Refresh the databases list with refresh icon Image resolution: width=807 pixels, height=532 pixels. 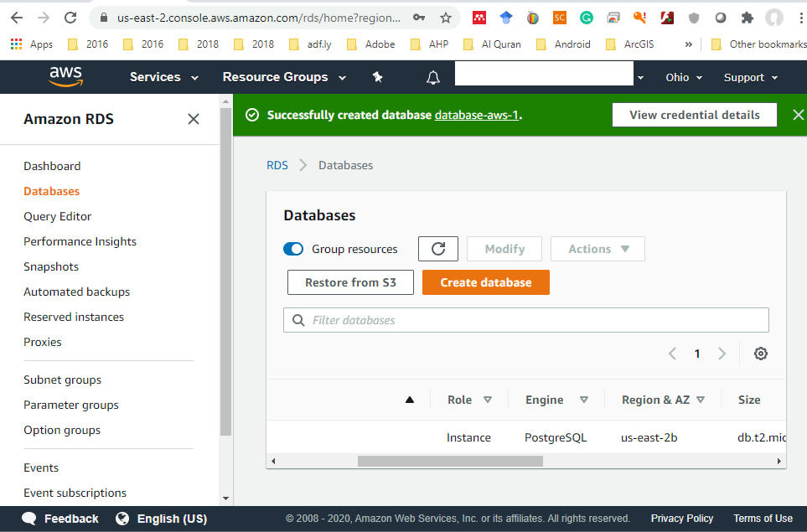coord(438,249)
